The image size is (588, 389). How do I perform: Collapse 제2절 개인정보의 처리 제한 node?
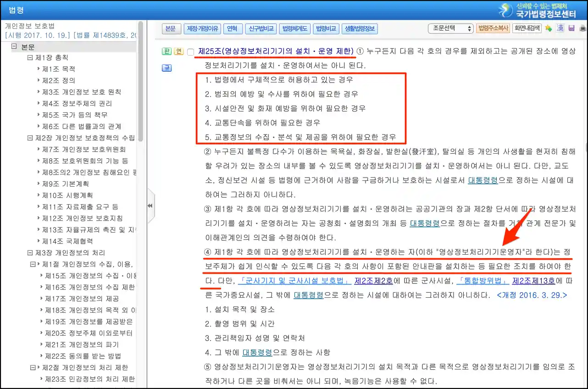click(33, 367)
